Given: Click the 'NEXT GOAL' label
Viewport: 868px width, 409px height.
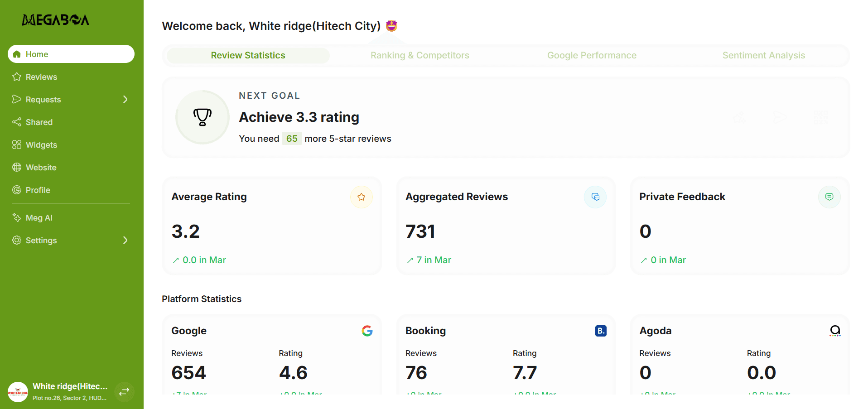Looking at the screenshot, I should tap(270, 96).
